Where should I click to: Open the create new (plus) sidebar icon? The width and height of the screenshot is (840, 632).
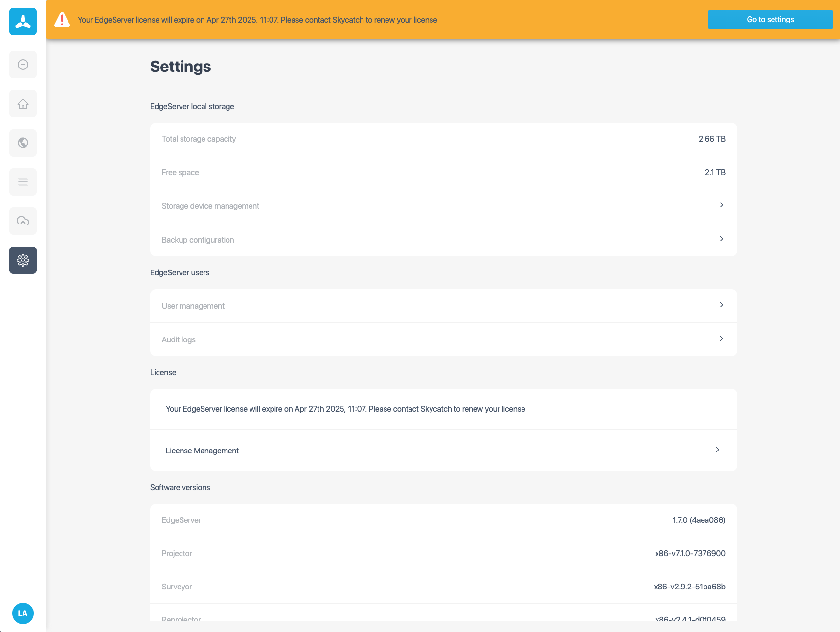23,65
